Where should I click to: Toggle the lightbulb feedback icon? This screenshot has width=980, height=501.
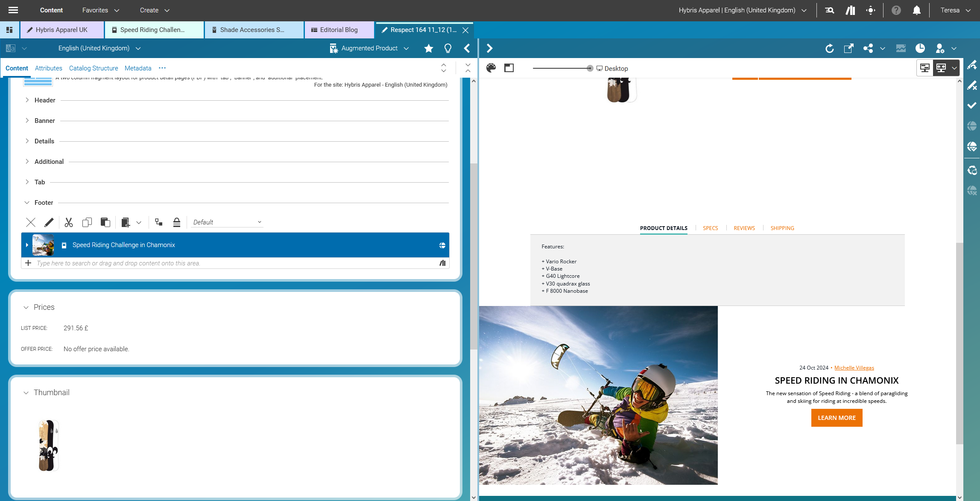(x=448, y=48)
